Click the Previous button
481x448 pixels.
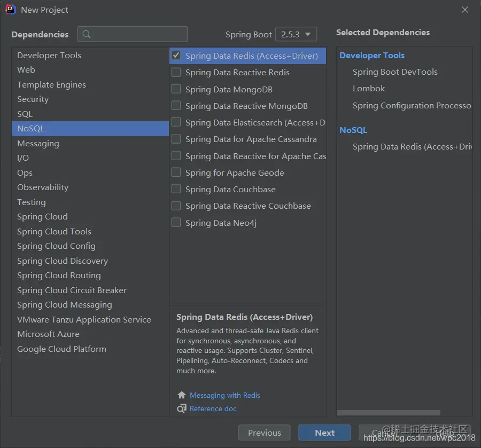tap(264, 433)
